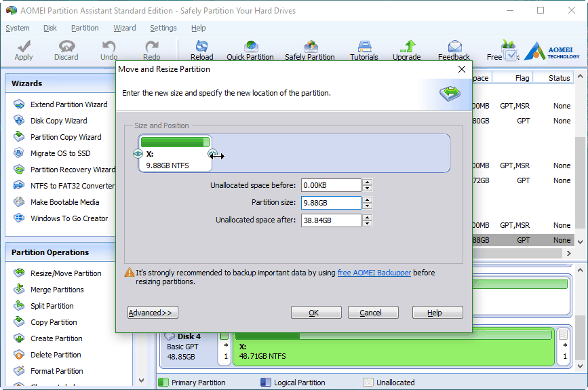Click the Cancel button in the dialog
Viewport: 588px width, 390px height.
pyautogui.click(x=373, y=313)
